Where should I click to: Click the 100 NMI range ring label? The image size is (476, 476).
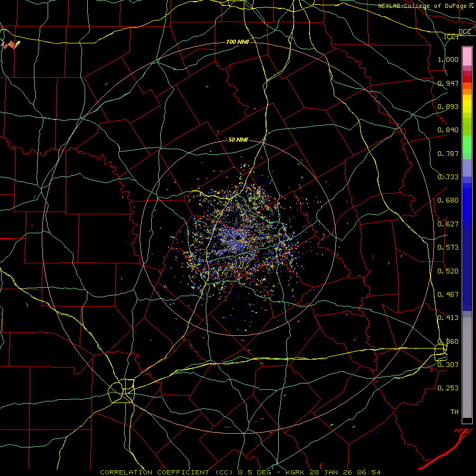pyautogui.click(x=237, y=42)
